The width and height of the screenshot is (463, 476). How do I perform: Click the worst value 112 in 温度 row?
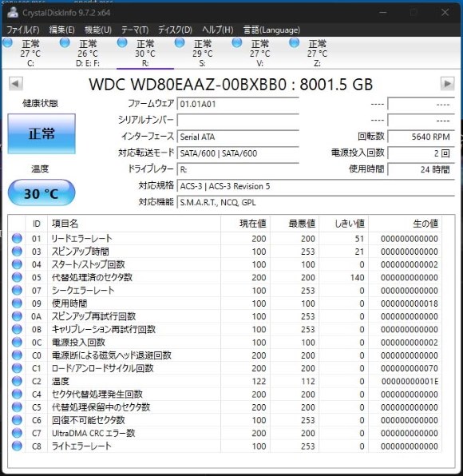308,381
